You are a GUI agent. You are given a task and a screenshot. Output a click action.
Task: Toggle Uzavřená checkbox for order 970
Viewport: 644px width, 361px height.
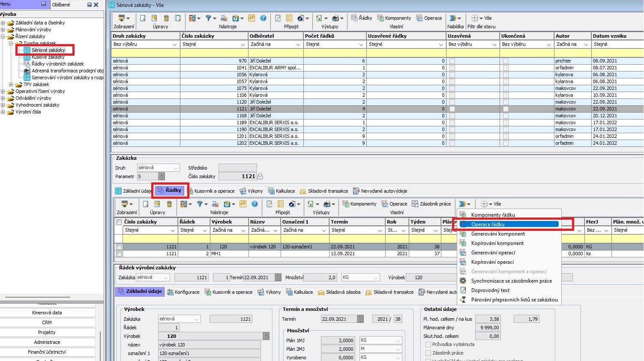(452, 61)
